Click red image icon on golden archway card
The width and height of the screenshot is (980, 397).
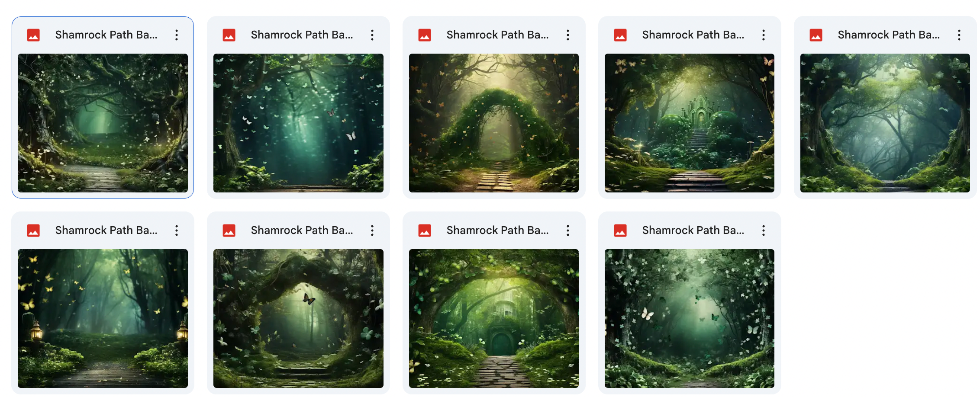[x=425, y=35]
